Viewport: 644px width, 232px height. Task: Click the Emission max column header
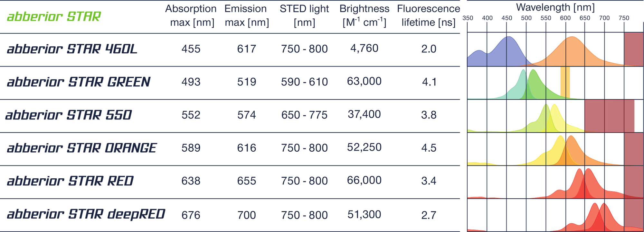(x=246, y=15)
